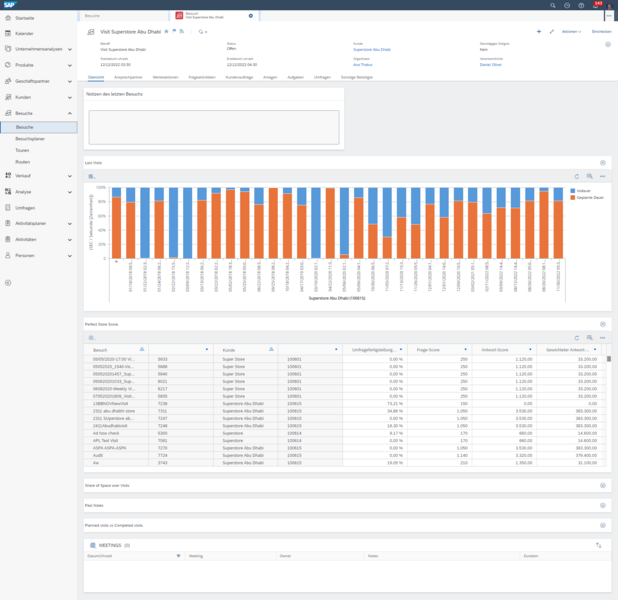
Task: Open the Daniel Oliver owner link
Action: [x=491, y=65]
